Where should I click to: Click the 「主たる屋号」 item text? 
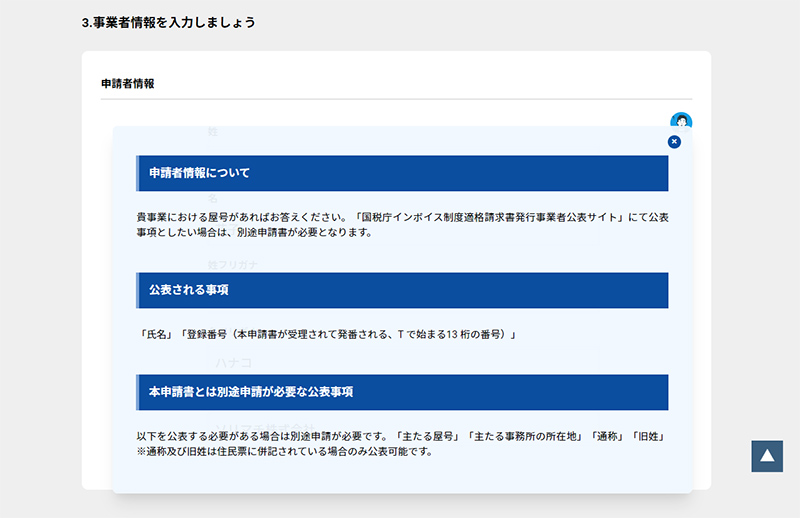pos(428,437)
